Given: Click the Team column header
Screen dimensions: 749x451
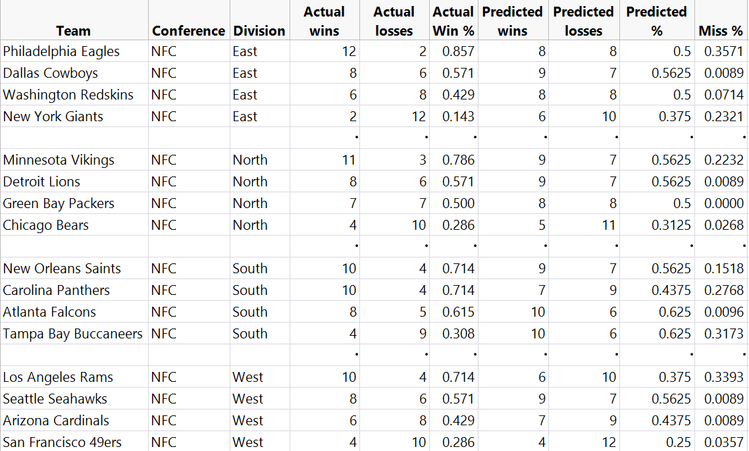Looking at the screenshot, I should click(x=74, y=30).
